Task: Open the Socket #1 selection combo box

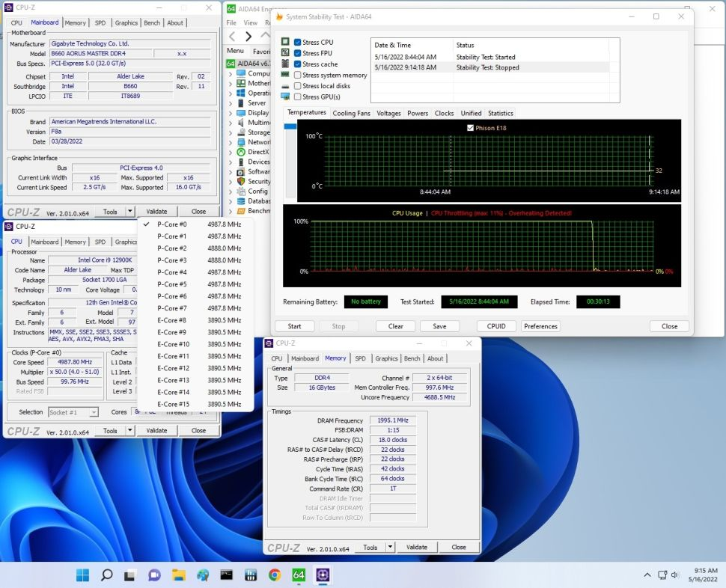Action: pyautogui.click(x=73, y=412)
